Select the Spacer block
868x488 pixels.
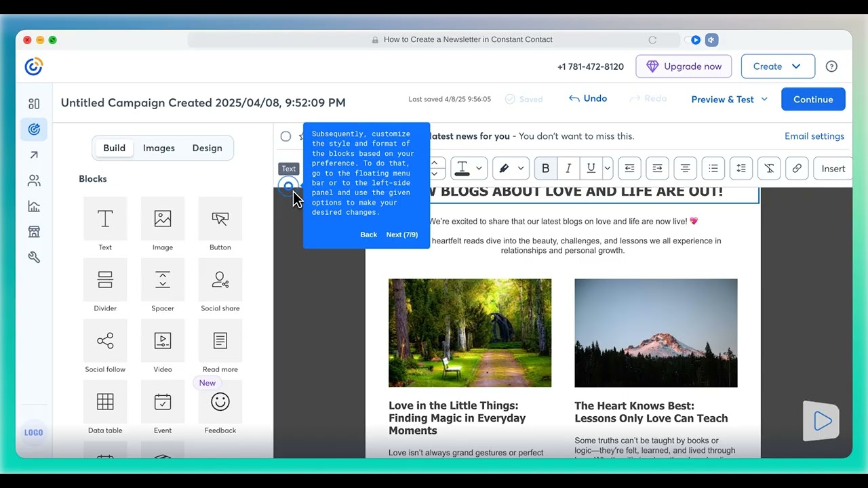click(x=163, y=285)
